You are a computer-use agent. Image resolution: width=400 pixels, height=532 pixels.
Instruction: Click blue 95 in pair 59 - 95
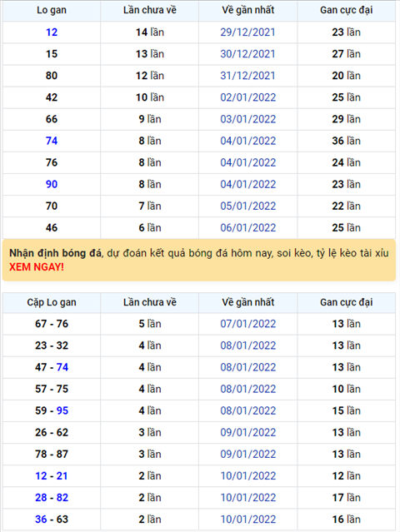tap(62, 410)
